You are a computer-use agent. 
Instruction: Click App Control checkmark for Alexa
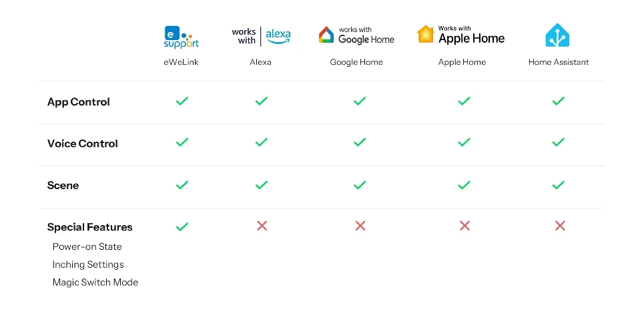click(262, 101)
